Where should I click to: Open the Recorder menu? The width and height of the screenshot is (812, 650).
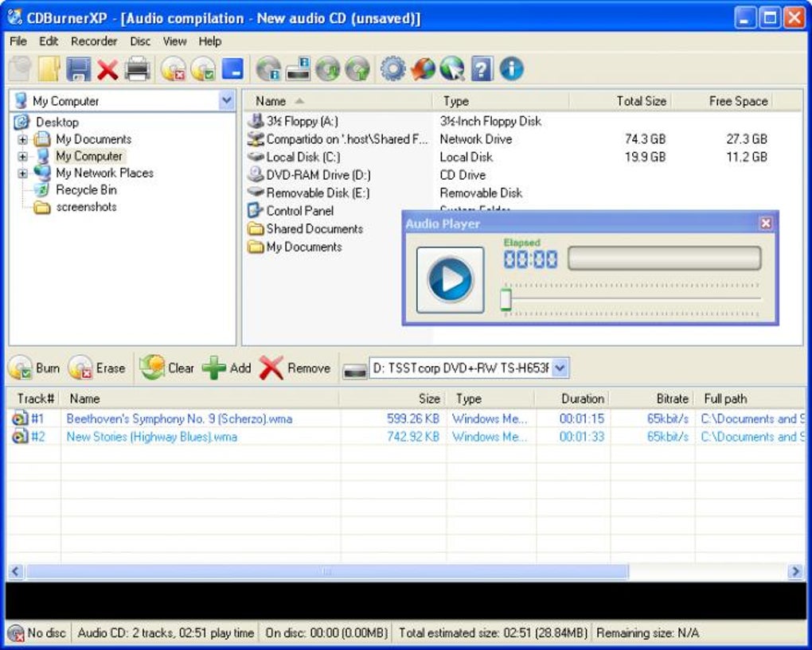click(94, 41)
